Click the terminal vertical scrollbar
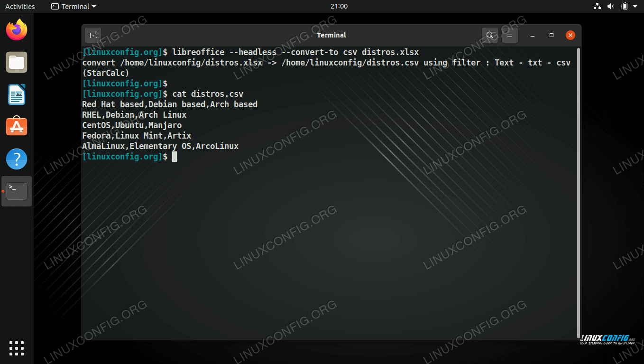Screen dimensions: 644x364 coord(579,190)
